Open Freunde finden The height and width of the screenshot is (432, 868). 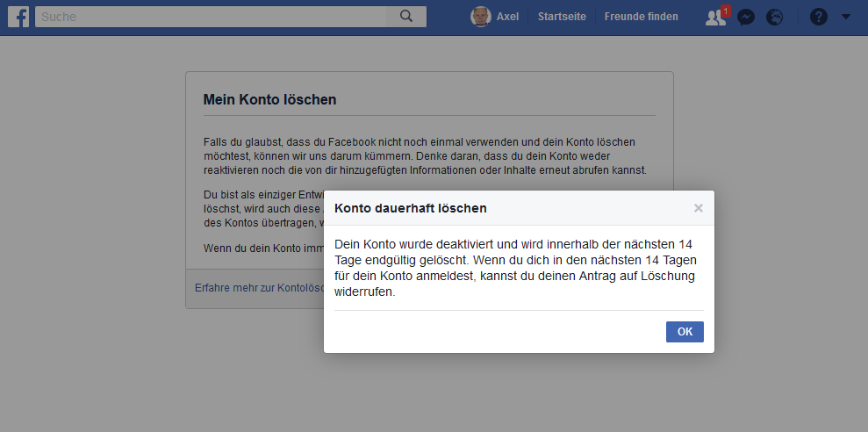(x=641, y=17)
